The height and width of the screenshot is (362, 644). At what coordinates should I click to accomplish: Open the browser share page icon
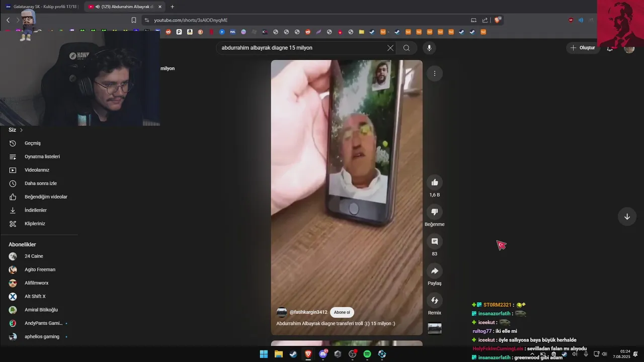click(485, 20)
